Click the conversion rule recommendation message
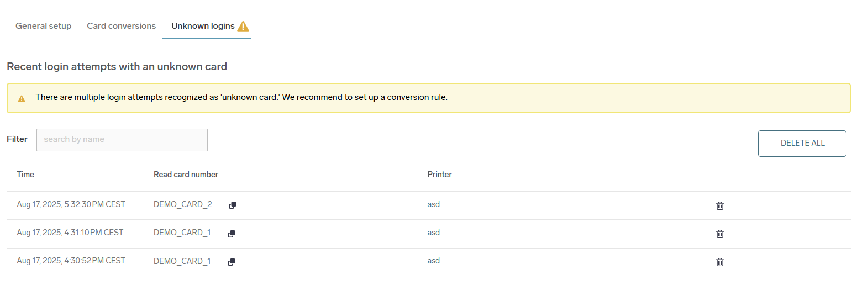 tap(241, 97)
